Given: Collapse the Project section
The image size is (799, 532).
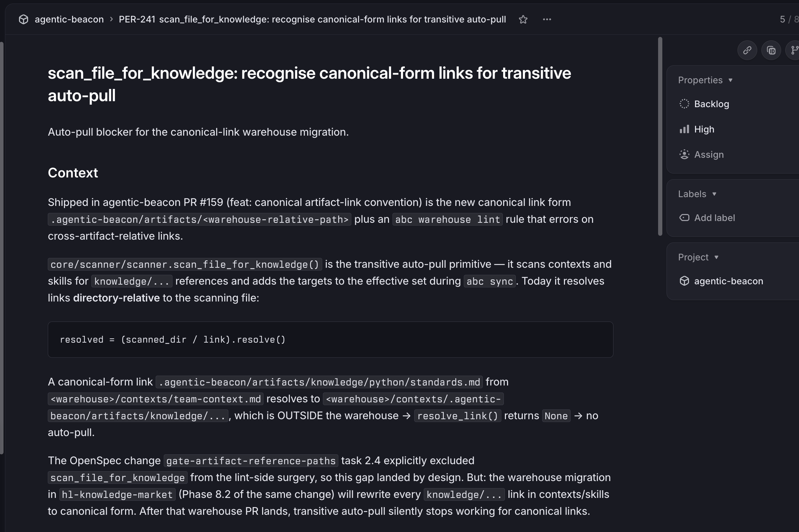Looking at the screenshot, I should click(x=698, y=257).
